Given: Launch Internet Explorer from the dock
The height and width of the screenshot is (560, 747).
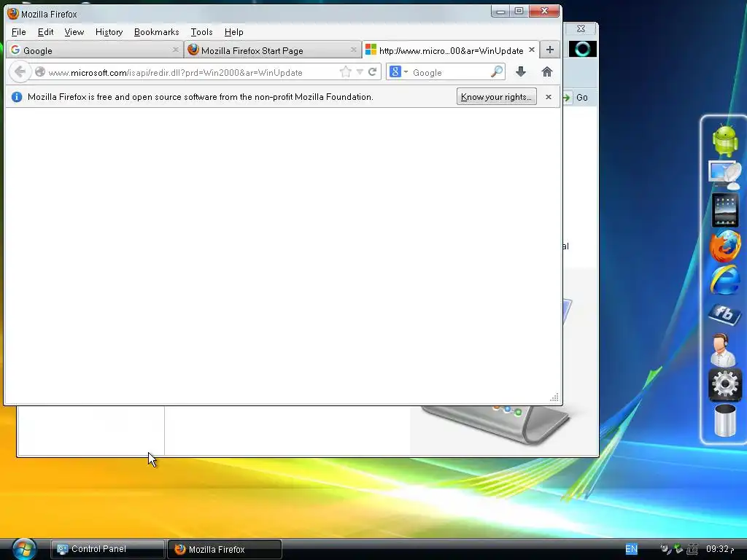Looking at the screenshot, I should point(724,280).
